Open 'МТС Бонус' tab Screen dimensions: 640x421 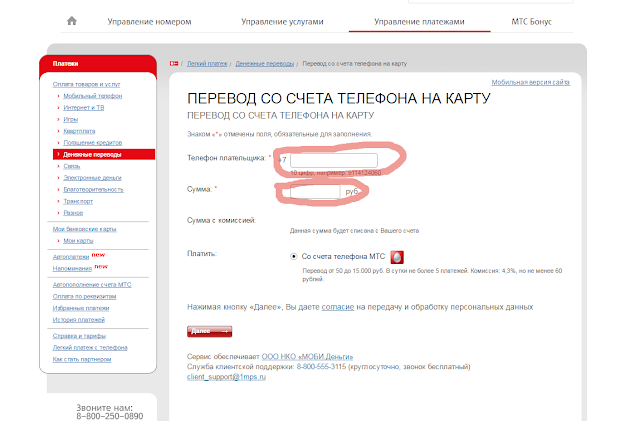[x=531, y=22]
